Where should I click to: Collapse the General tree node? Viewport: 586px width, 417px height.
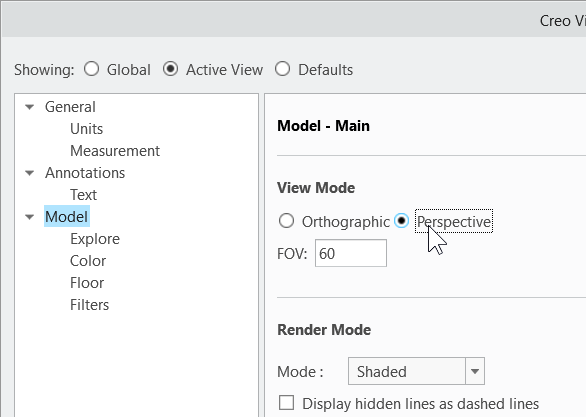click(x=30, y=107)
